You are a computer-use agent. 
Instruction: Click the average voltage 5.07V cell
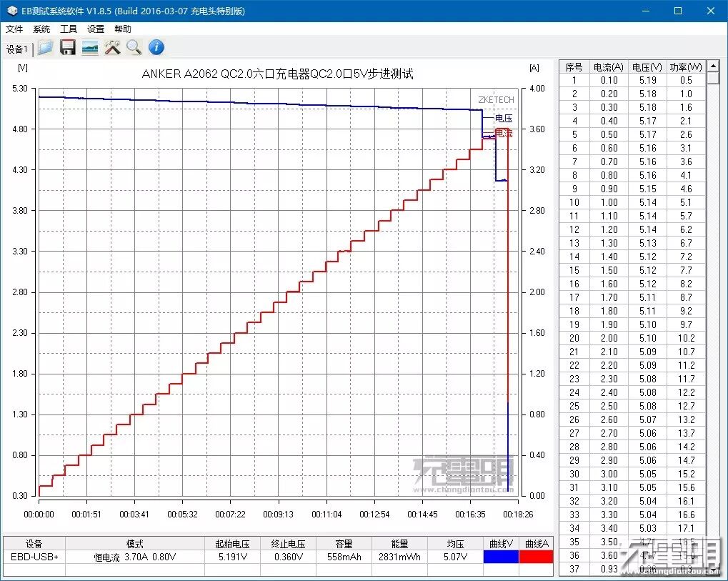click(x=455, y=557)
